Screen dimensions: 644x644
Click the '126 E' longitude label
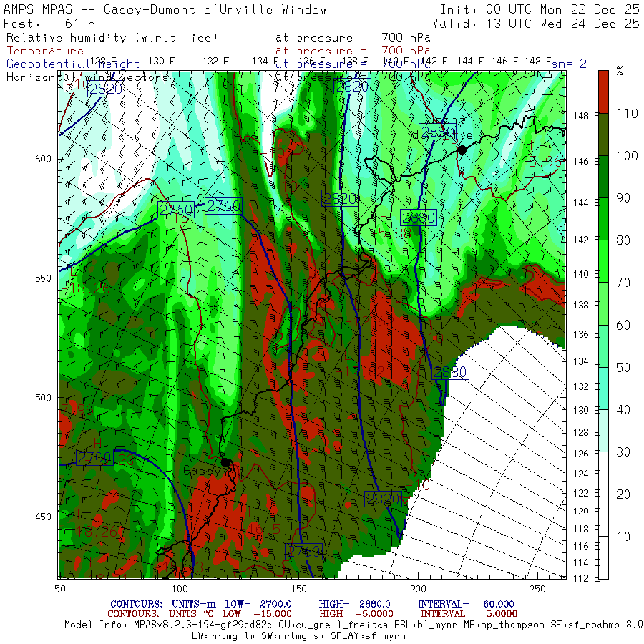[x=586, y=454]
